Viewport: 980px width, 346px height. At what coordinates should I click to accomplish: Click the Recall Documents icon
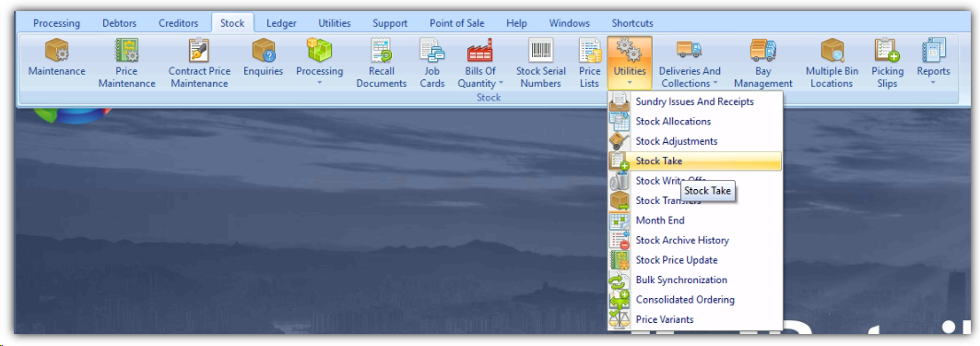(382, 50)
